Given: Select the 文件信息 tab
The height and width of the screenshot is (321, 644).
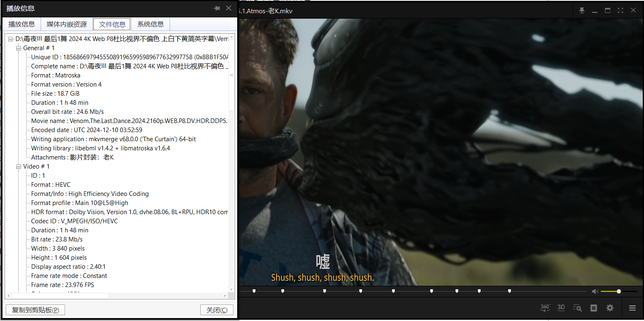Looking at the screenshot, I should [112, 24].
